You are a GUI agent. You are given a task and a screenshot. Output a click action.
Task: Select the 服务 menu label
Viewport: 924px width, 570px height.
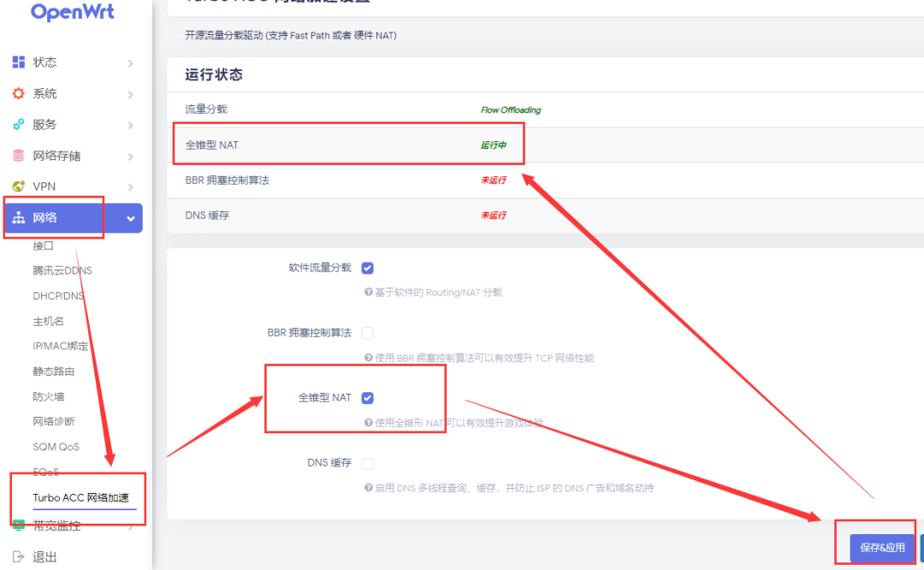[44, 124]
